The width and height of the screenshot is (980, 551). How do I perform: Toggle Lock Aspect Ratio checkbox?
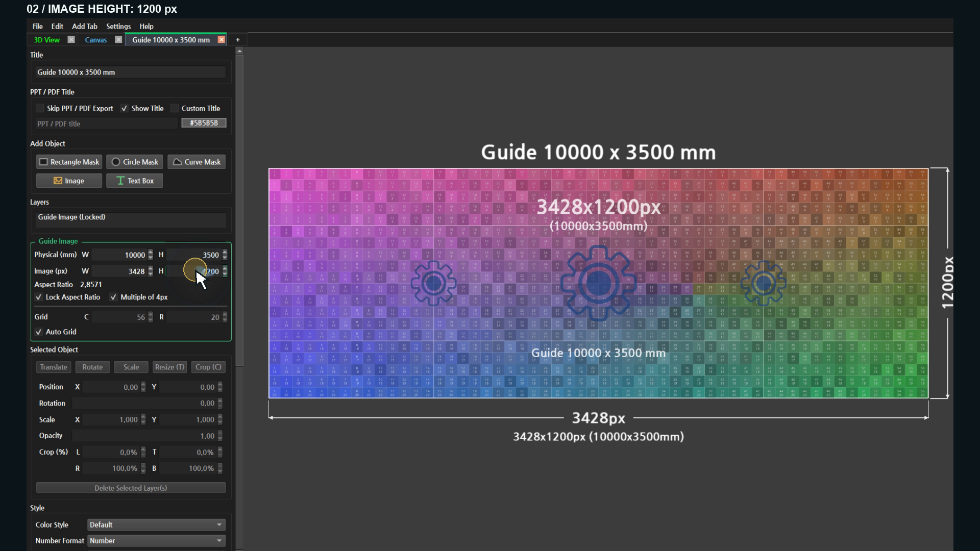tap(38, 297)
